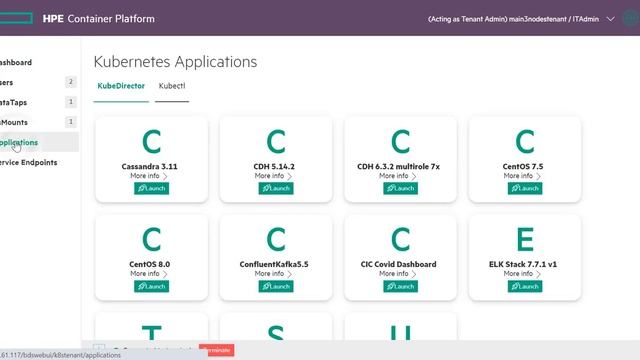Click the Kubernetes Applications heading
This screenshot has width=640, height=360.
coord(176,62)
